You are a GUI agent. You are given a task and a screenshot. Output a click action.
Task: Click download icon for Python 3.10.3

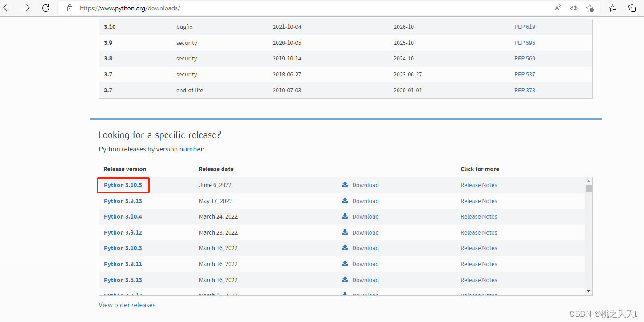345,248
